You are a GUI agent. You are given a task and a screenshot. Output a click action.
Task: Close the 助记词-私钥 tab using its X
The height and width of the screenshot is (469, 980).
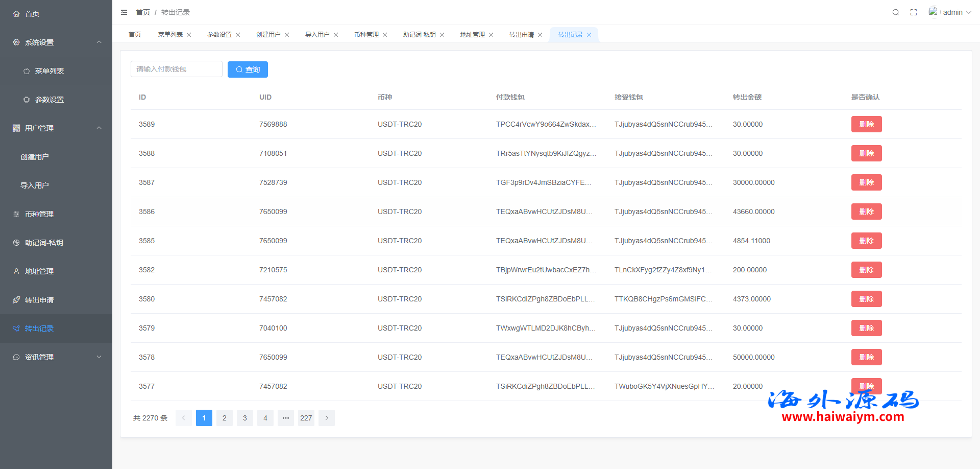point(442,35)
